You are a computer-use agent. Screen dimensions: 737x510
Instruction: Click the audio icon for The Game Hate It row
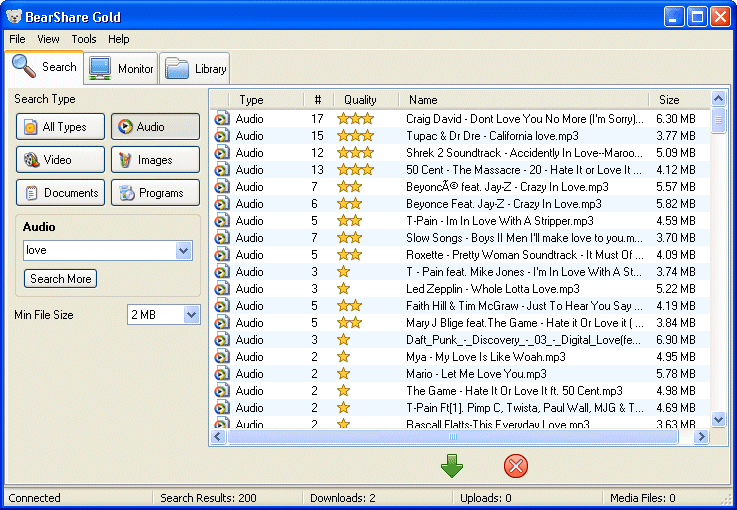(222, 391)
